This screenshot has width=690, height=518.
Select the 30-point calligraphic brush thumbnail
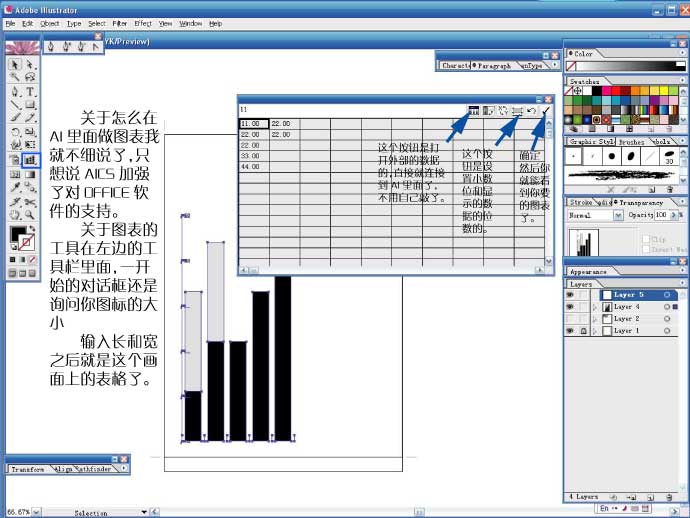[x=669, y=156]
